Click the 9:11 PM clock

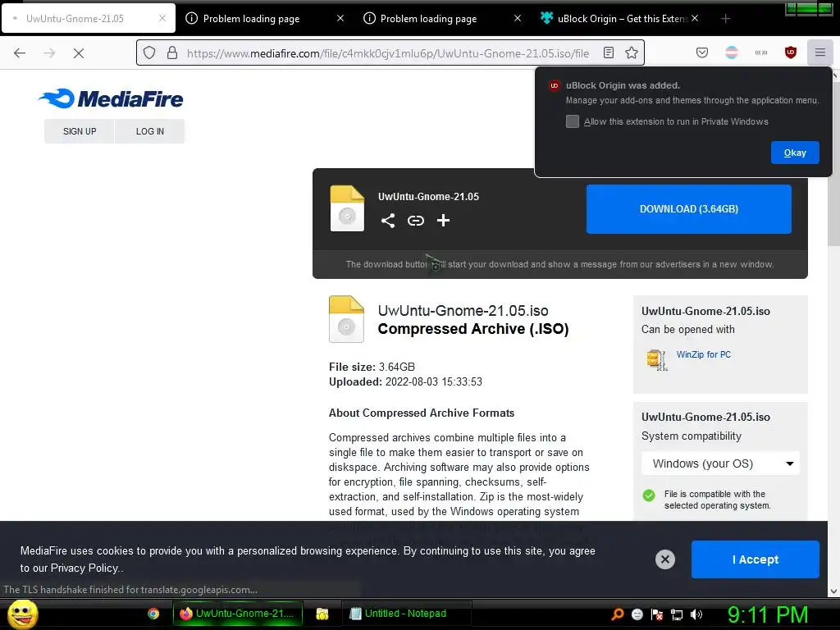click(x=768, y=614)
